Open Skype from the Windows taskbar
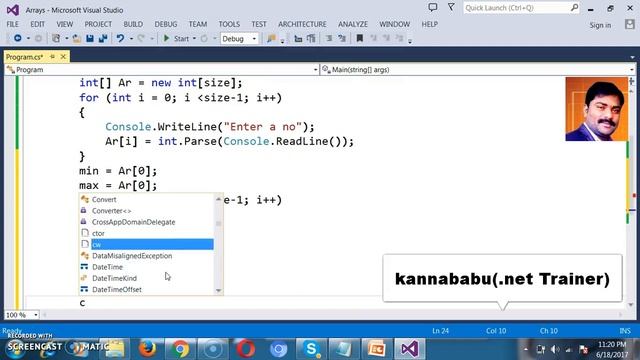This screenshot has height=360, width=640. [311, 349]
